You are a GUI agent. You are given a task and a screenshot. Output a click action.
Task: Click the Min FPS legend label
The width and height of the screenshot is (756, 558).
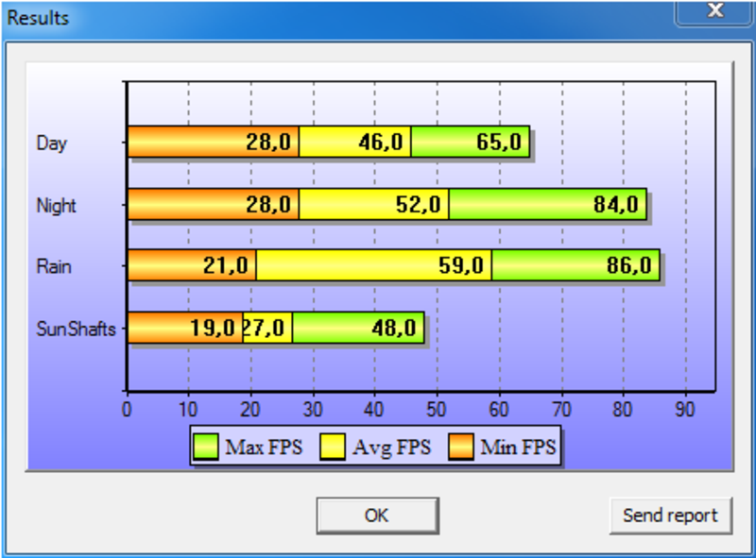click(x=518, y=448)
